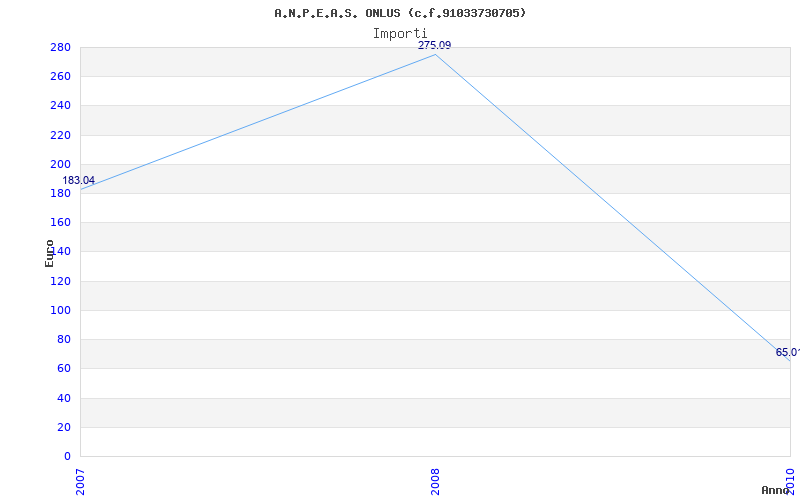Select the 183.04 data label

coord(79,180)
